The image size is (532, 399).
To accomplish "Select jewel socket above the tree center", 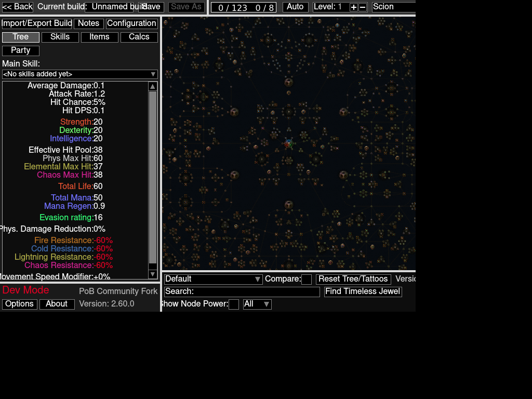I will pyautogui.click(x=289, y=82).
